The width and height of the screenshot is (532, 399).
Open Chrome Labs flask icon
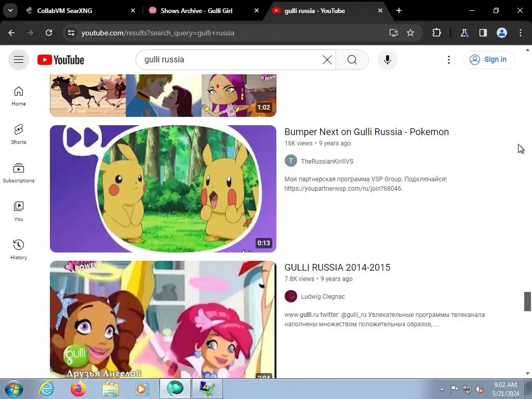pyautogui.click(x=464, y=33)
